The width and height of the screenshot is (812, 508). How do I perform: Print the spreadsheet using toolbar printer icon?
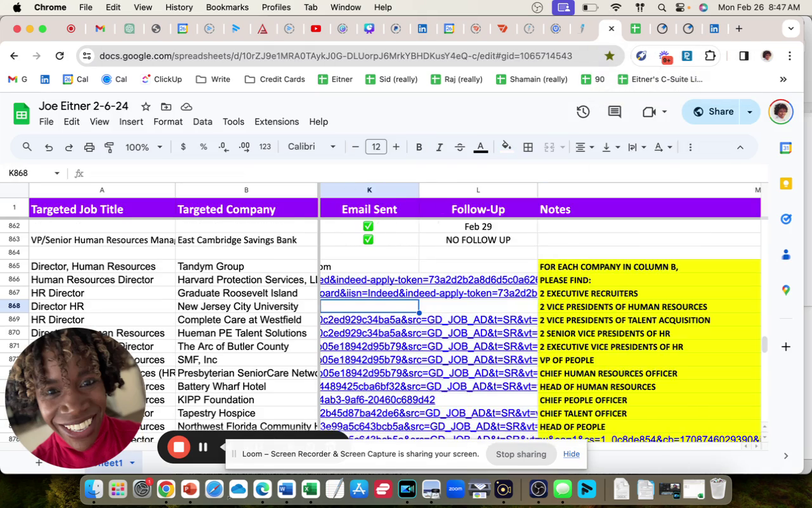click(89, 147)
